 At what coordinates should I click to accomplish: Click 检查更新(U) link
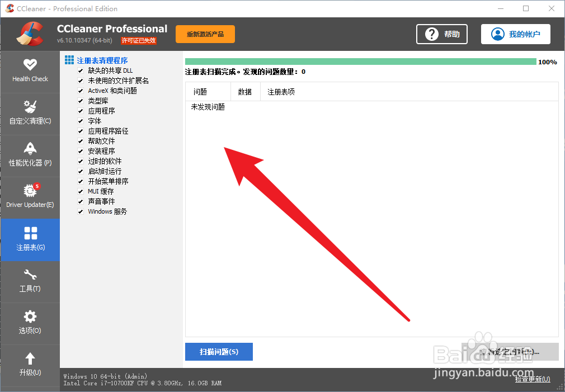[533, 379]
